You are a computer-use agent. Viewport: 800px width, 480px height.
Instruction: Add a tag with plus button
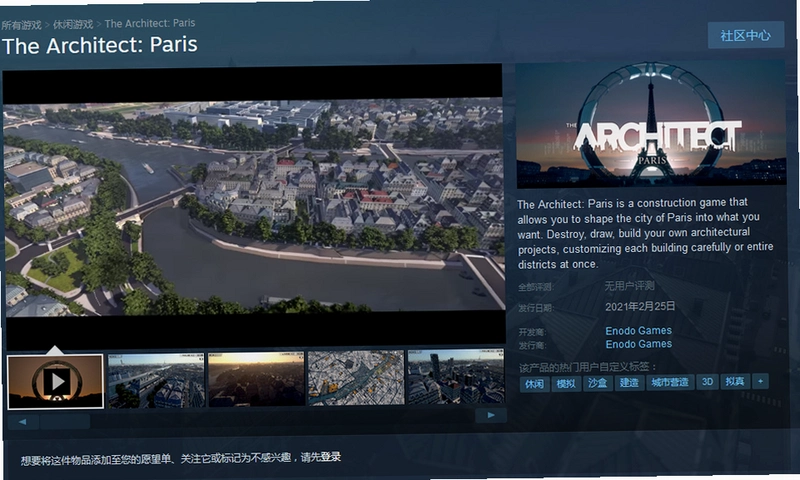(x=760, y=381)
